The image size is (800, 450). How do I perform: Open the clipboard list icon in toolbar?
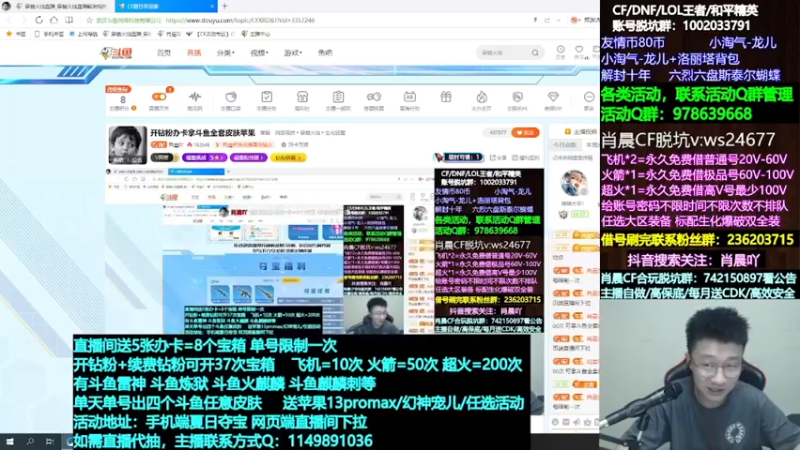338,97
